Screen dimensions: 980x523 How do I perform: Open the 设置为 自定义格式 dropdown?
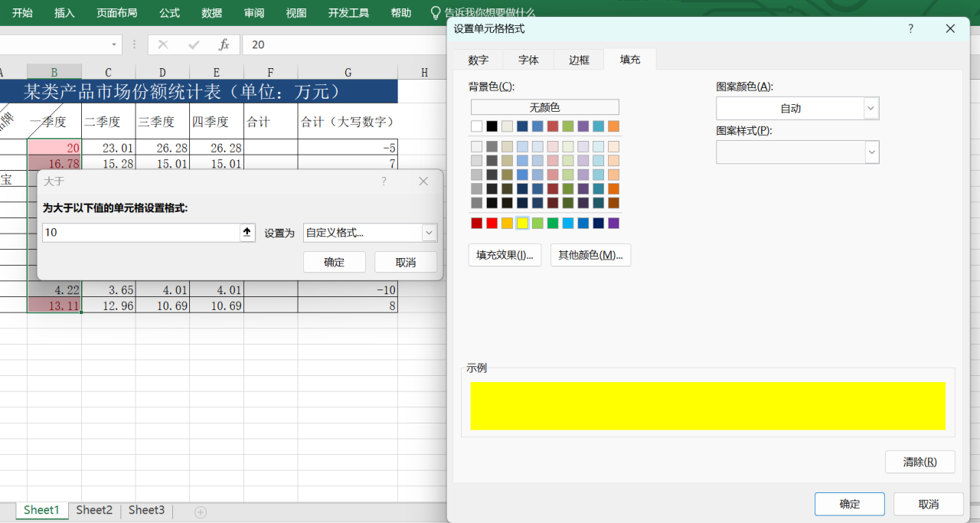(x=429, y=233)
